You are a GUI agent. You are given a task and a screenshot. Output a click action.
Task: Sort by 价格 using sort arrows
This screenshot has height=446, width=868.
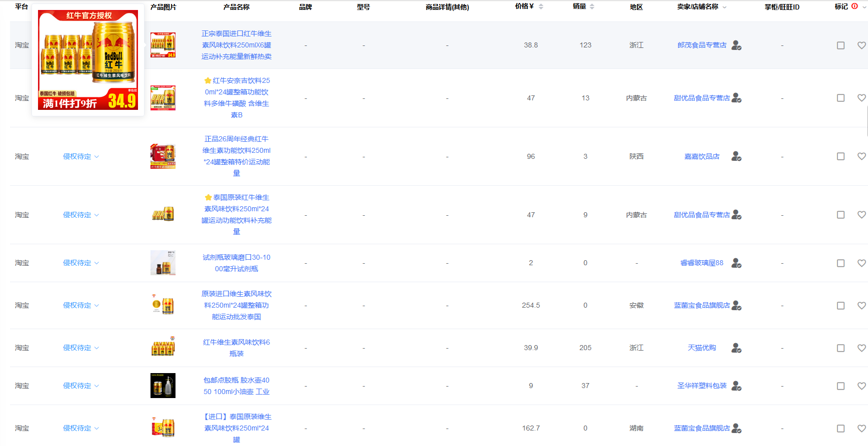(x=541, y=6)
